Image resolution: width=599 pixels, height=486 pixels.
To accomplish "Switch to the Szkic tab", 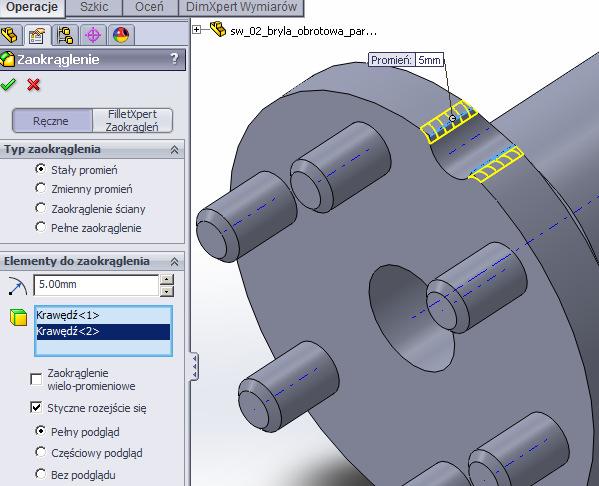I will [x=94, y=7].
